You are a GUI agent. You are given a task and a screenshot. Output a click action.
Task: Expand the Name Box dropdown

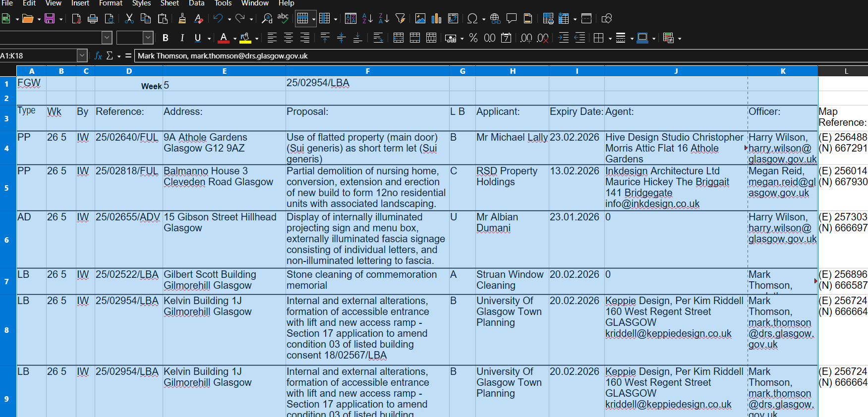click(82, 55)
